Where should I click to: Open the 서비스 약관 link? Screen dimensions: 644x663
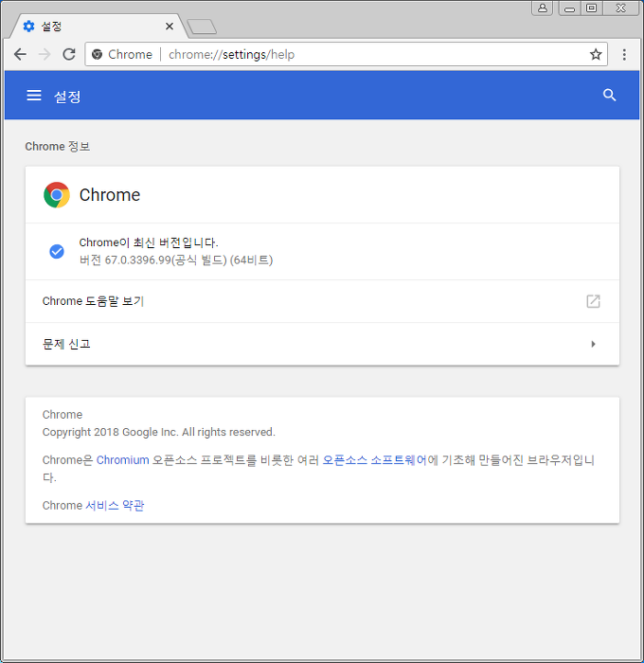point(115,505)
